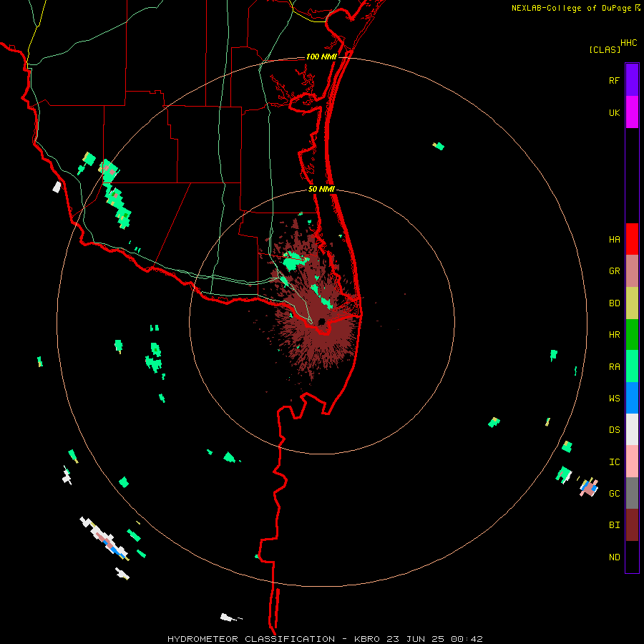Image resolution: width=644 pixels, height=644 pixels.
Task: Click the HA red legend swatch
Action: [632, 239]
